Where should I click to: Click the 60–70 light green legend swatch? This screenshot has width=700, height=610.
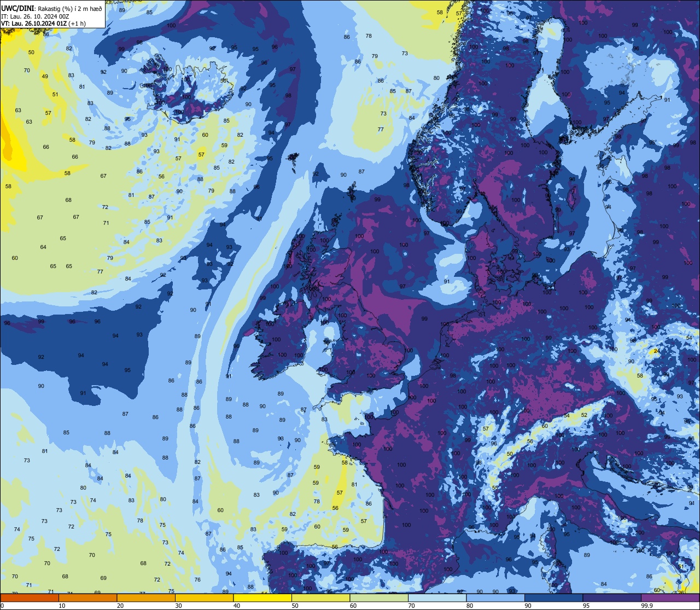point(379,597)
